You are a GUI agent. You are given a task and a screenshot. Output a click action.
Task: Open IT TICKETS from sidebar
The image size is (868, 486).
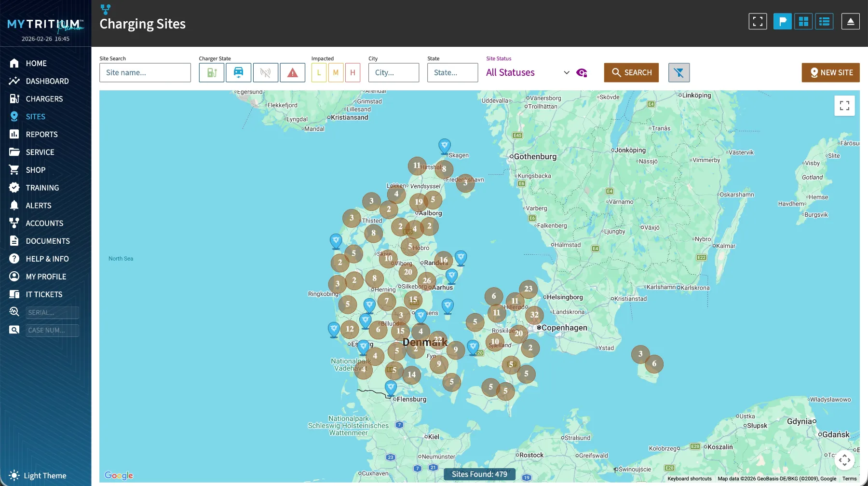[44, 294]
